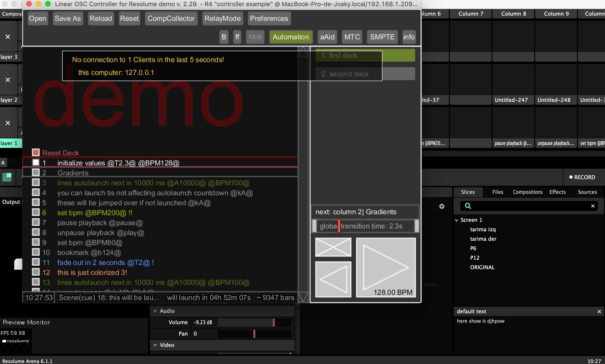Close the default text panel
605x364 pixels.
pyautogui.click(x=599, y=311)
